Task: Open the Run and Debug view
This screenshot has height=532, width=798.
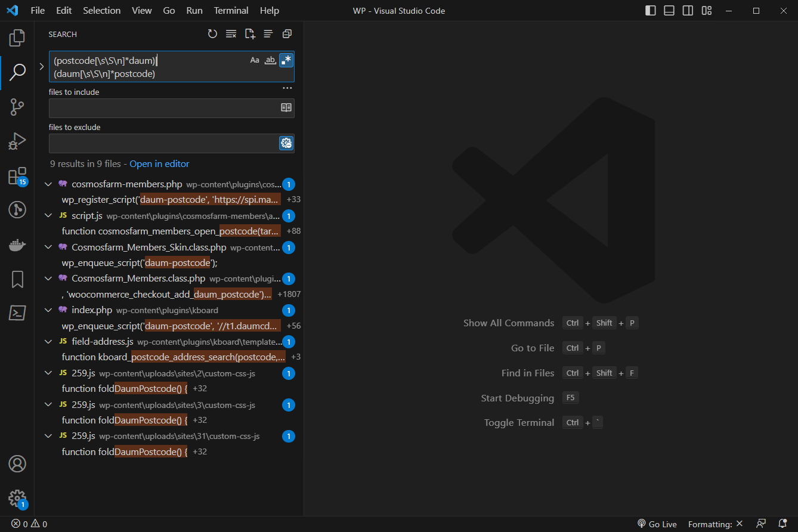Action: [17, 141]
